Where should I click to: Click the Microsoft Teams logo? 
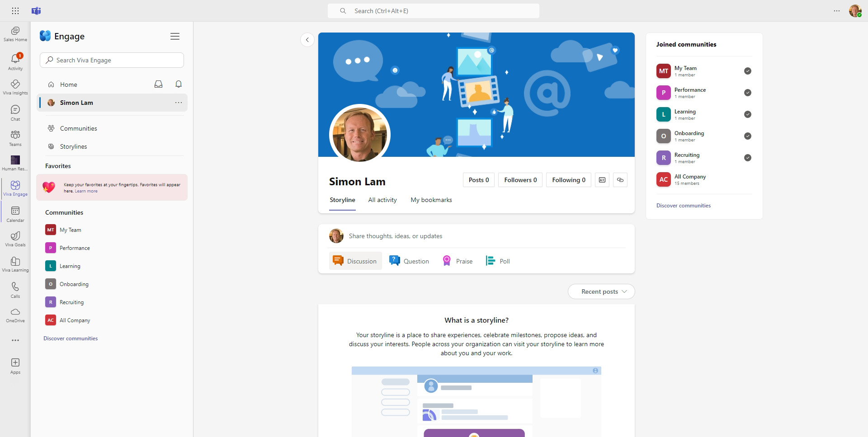click(36, 11)
